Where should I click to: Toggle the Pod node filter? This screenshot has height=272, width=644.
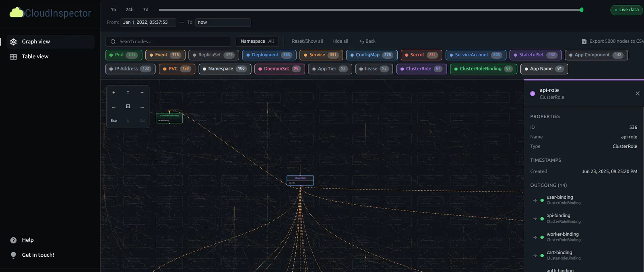coord(124,55)
